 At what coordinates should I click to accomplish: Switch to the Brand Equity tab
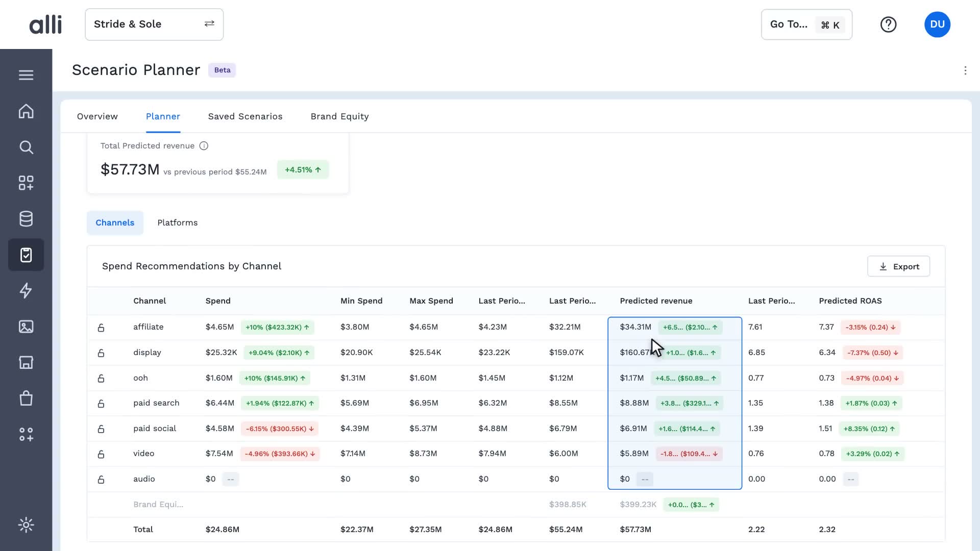coord(339,116)
